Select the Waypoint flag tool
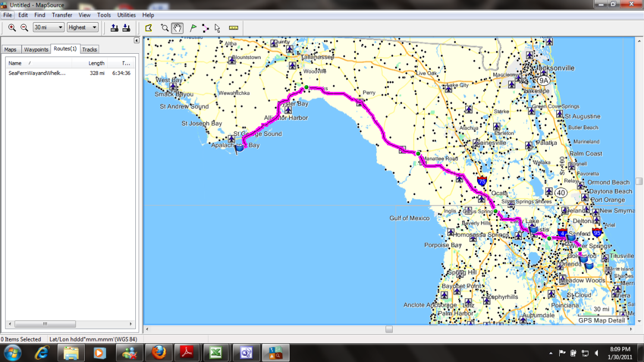The image size is (644, 362). 193,28
